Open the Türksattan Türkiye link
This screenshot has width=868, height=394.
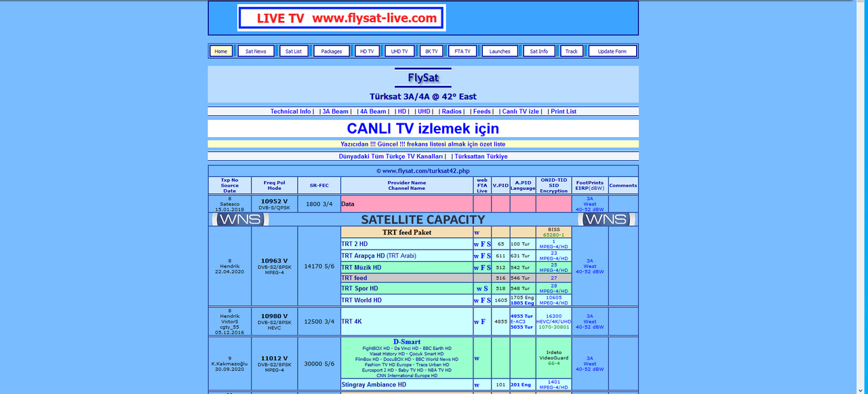481,156
